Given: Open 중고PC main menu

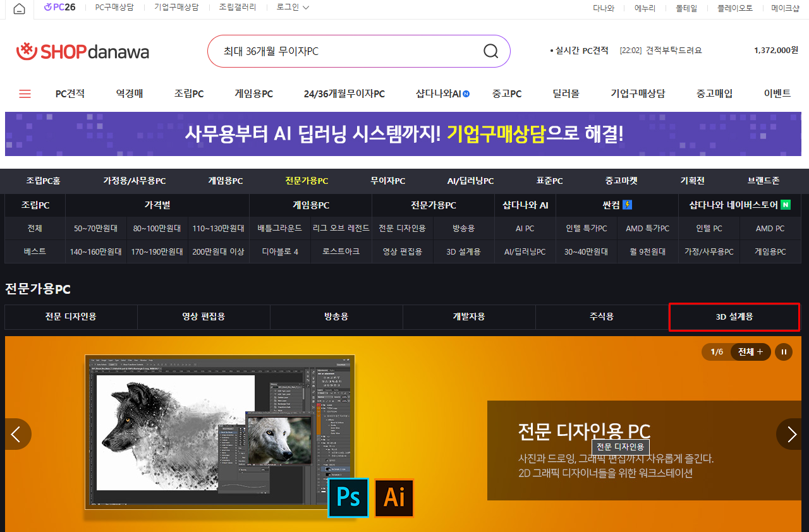Looking at the screenshot, I should pos(507,94).
